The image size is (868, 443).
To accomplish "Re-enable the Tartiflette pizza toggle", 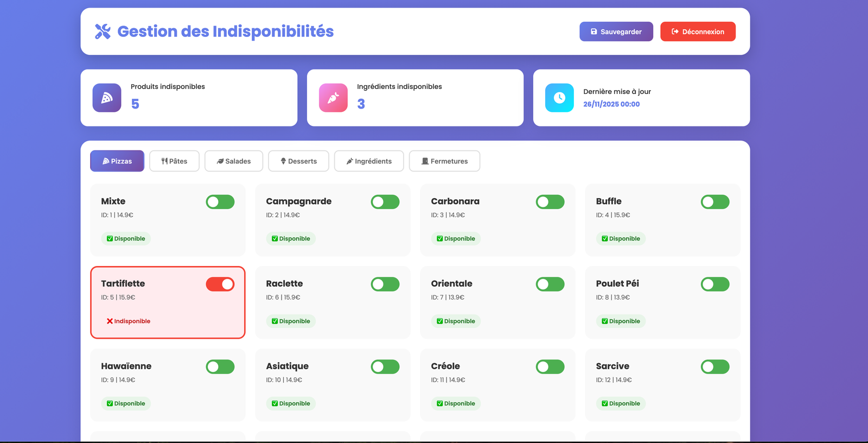I will (x=220, y=284).
